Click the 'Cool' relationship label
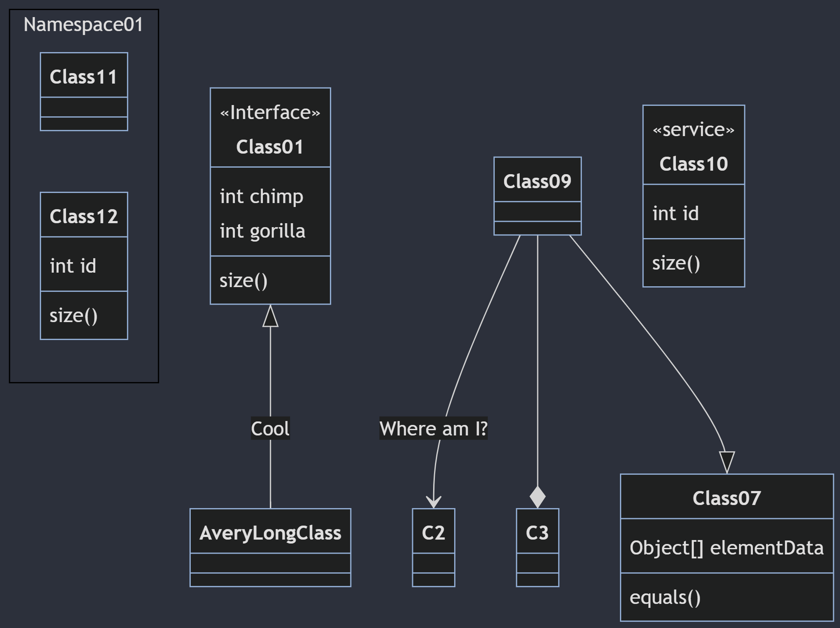The width and height of the screenshot is (840, 628). click(x=270, y=428)
